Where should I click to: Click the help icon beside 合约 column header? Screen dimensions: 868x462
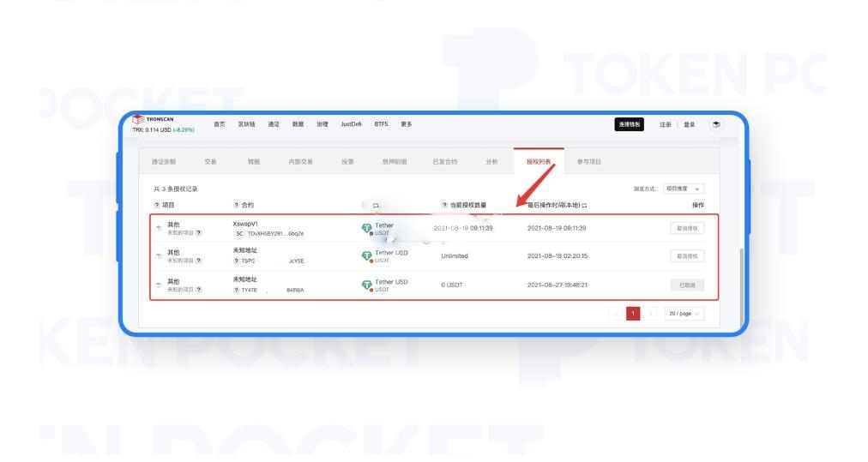(x=235, y=205)
